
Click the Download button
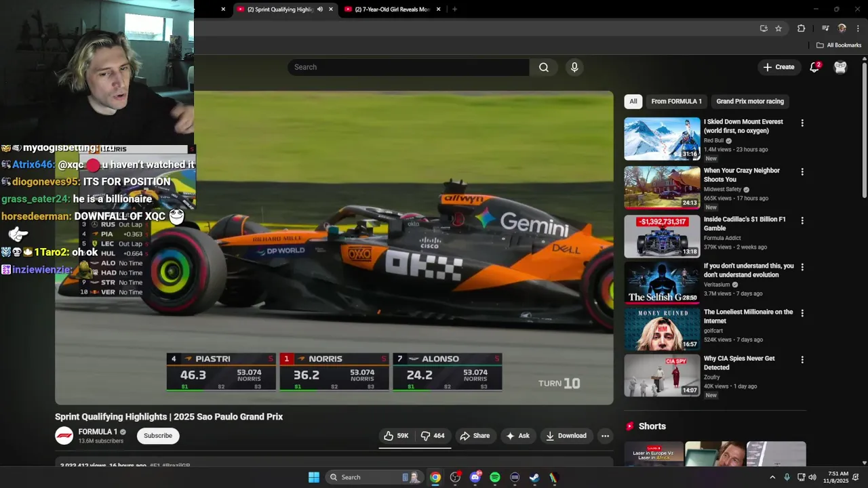point(566,436)
